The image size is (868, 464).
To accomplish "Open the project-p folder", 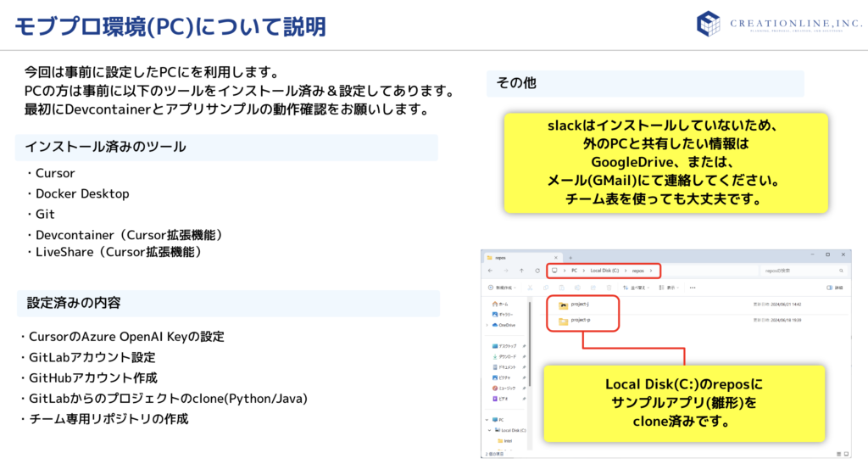I will [x=575, y=320].
